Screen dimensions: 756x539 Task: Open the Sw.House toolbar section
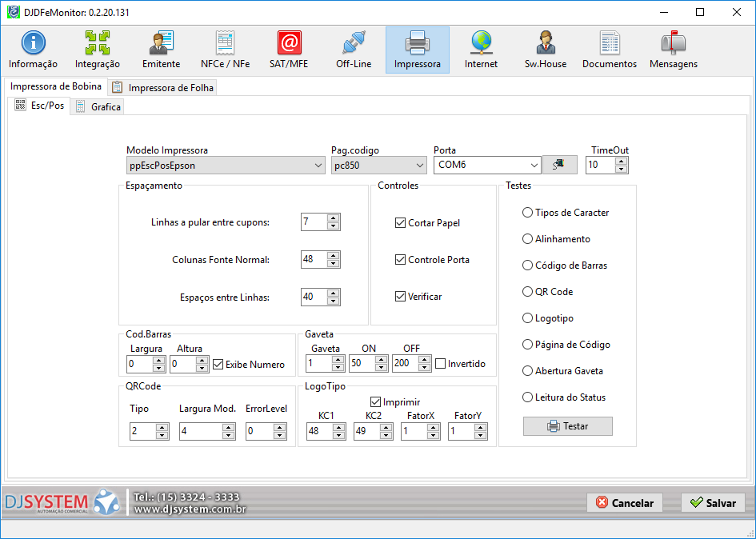coord(545,50)
